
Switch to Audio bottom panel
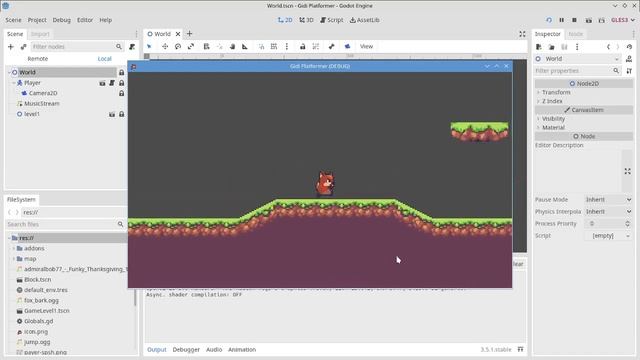[214, 349]
